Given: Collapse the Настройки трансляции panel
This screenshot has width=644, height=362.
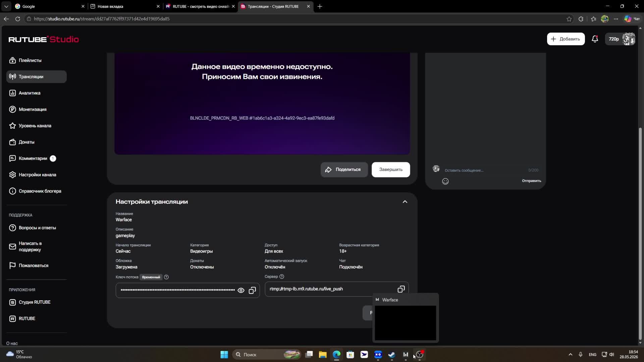Looking at the screenshot, I should click(x=405, y=202).
